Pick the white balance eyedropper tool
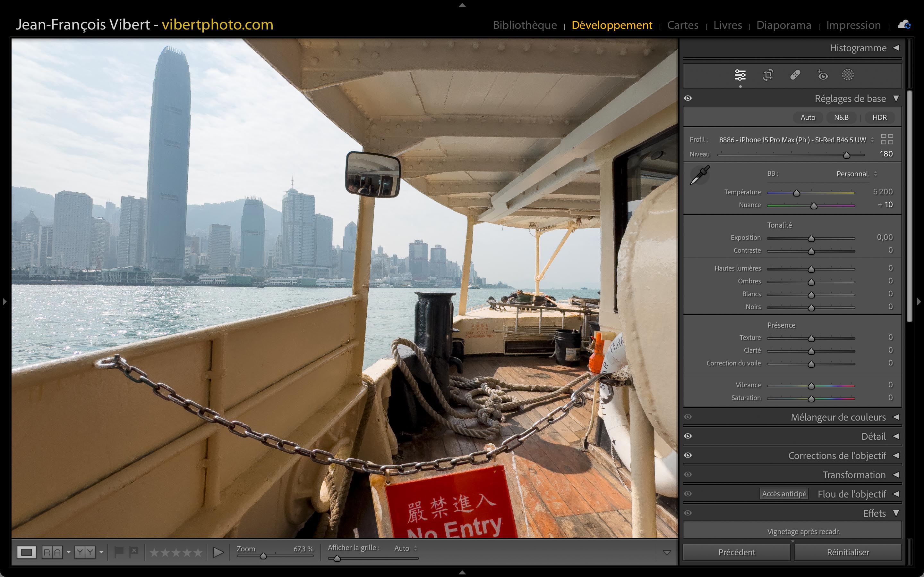This screenshot has width=924, height=577. coord(699,176)
